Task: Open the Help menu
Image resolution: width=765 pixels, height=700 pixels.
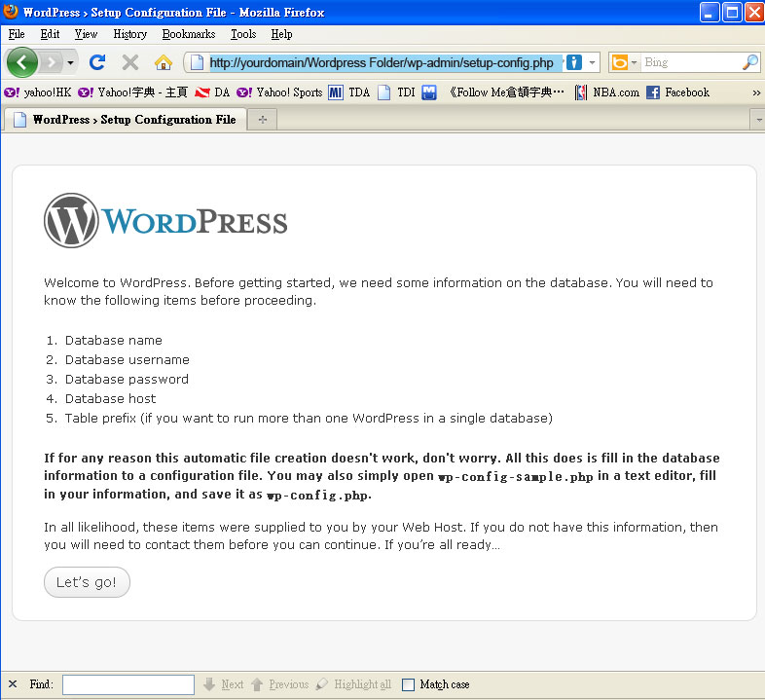Action: [x=281, y=34]
